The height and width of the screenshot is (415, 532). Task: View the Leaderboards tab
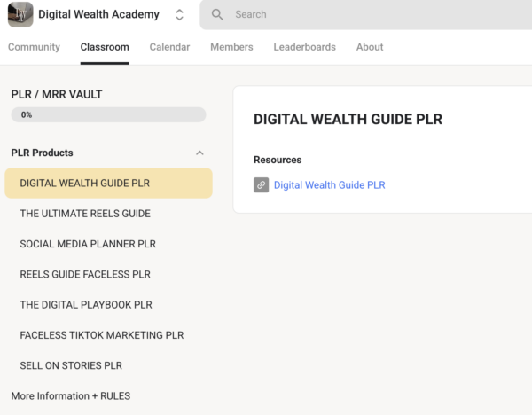coord(304,47)
